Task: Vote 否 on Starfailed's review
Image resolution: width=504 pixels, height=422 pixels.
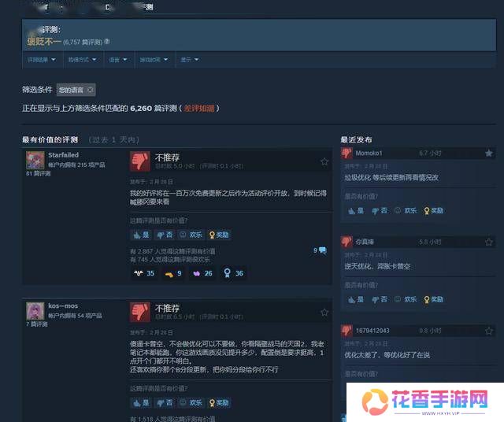Action: [165, 235]
